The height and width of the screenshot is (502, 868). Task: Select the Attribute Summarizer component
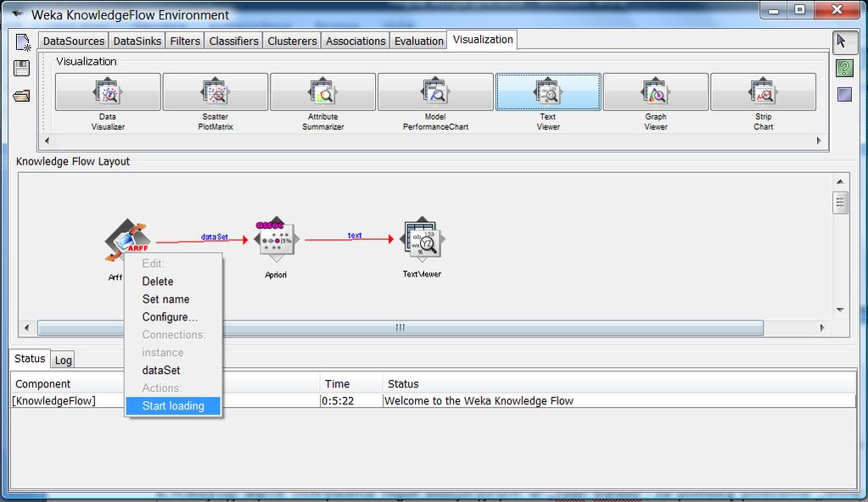(x=322, y=92)
